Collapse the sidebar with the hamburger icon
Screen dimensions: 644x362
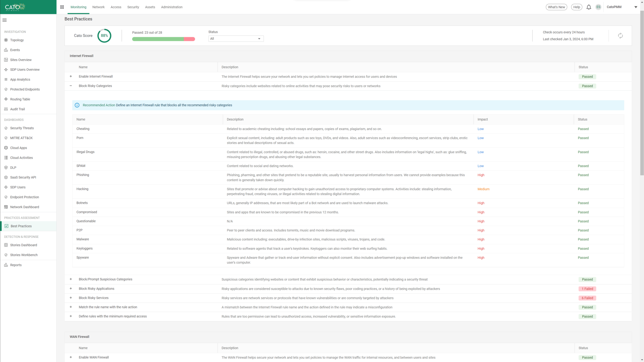tap(4, 20)
